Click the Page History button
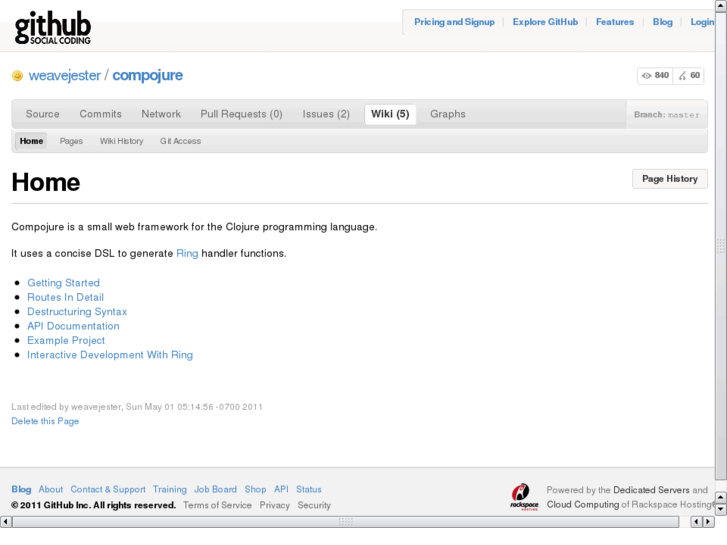The width and height of the screenshot is (727, 545). pyautogui.click(x=670, y=179)
